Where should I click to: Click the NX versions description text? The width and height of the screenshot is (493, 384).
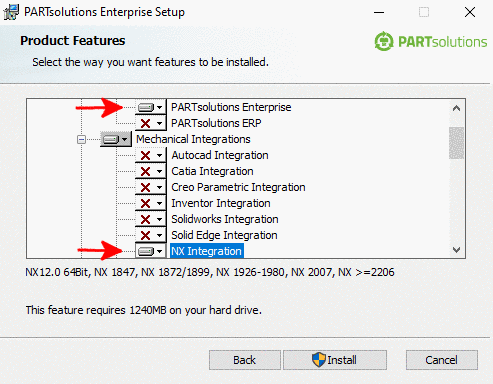point(210,272)
